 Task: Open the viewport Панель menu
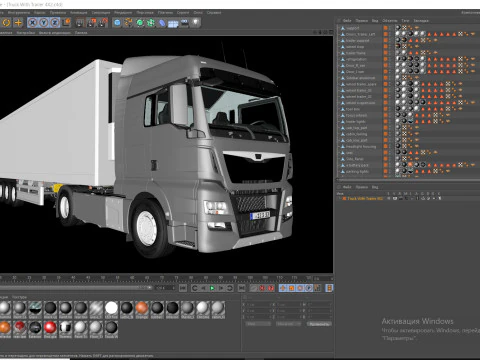coord(81,33)
